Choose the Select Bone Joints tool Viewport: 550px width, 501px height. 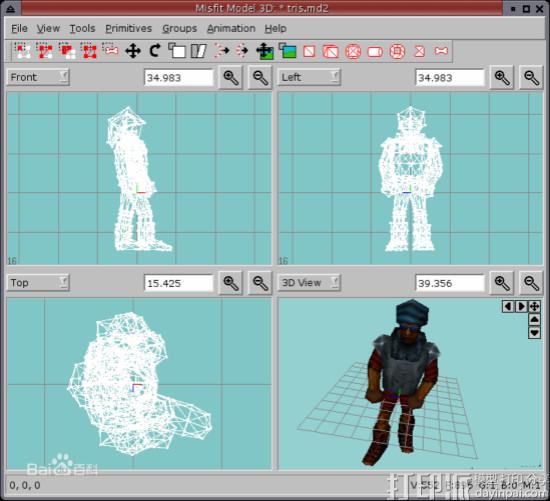click(x=110, y=51)
